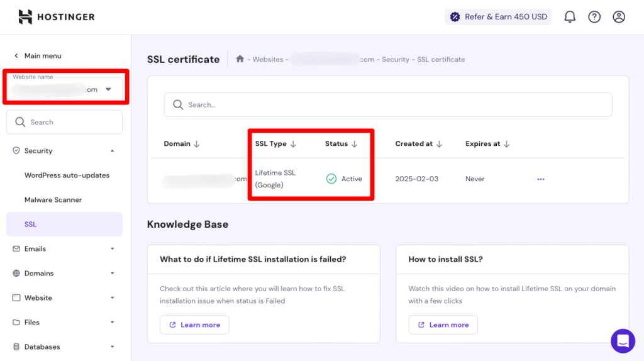Expand the Databases section
The height and width of the screenshot is (361, 644).
click(112, 347)
